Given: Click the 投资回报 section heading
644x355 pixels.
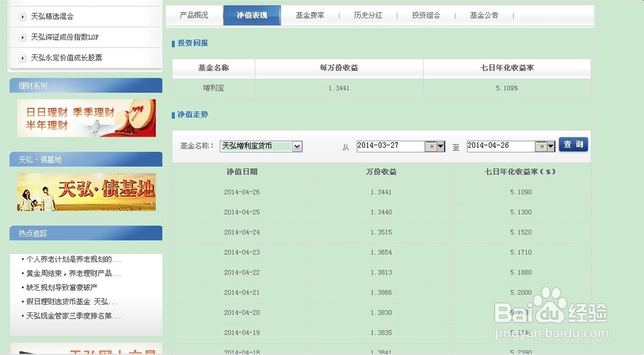Looking at the screenshot, I should 193,43.
